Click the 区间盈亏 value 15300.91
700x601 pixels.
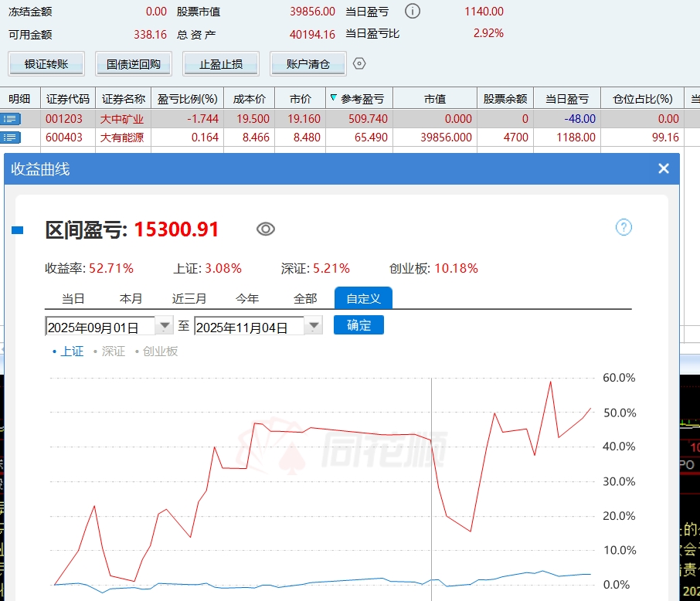176,229
